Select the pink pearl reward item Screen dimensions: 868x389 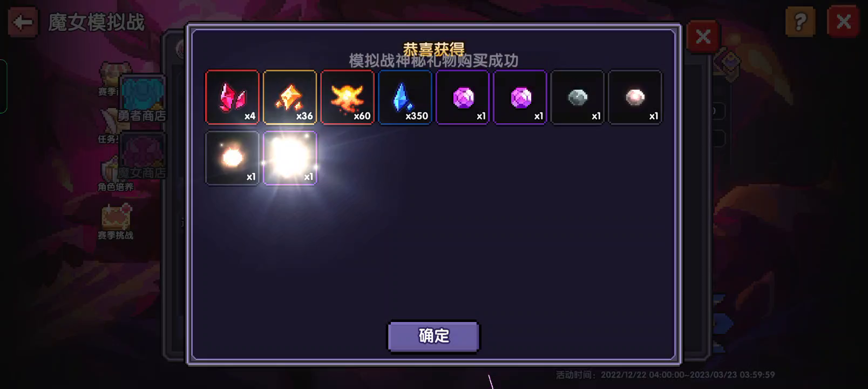[x=635, y=97]
